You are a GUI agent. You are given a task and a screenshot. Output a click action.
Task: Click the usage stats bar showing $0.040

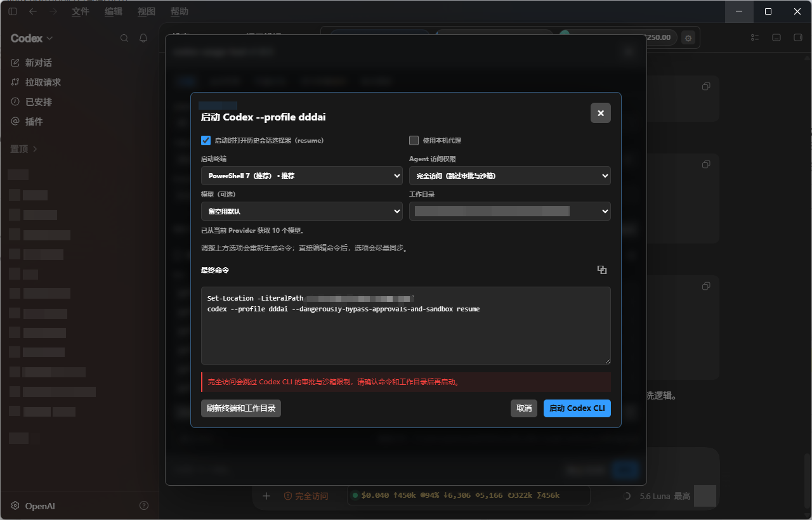[x=469, y=495]
